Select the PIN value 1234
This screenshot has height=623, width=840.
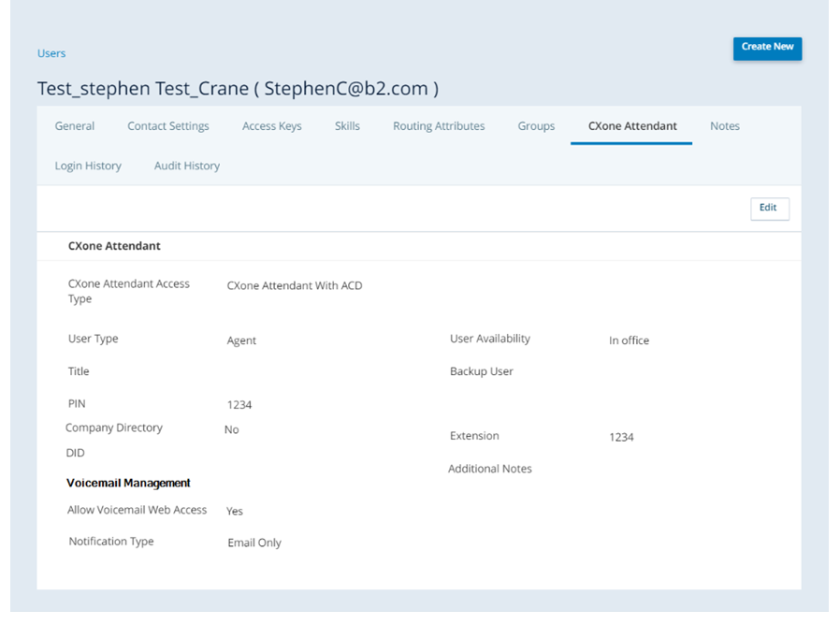coord(239,405)
